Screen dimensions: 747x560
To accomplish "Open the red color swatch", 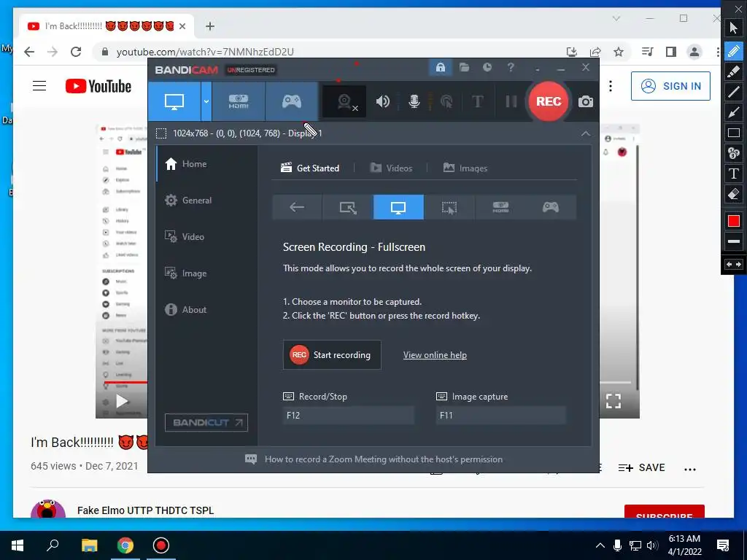I will (734, 221).
